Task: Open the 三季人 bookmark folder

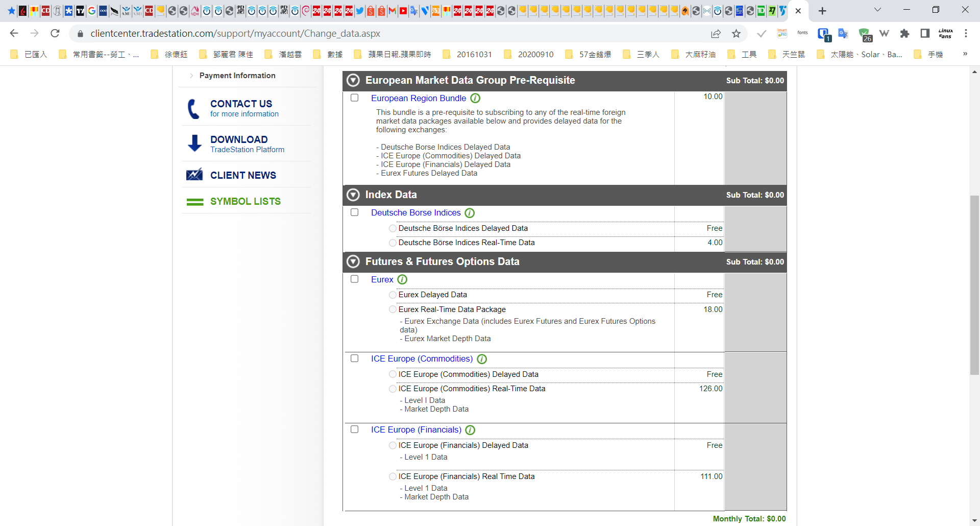Action: pos(642,54)
